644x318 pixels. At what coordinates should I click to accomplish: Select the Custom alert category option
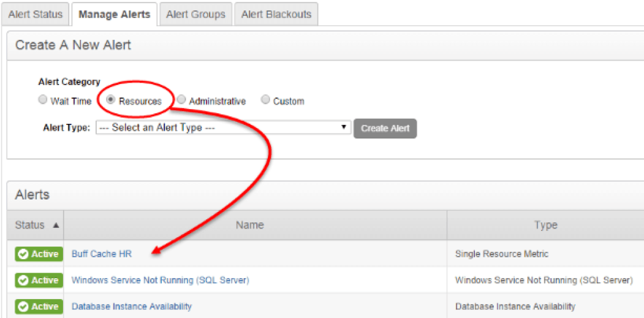266,100
